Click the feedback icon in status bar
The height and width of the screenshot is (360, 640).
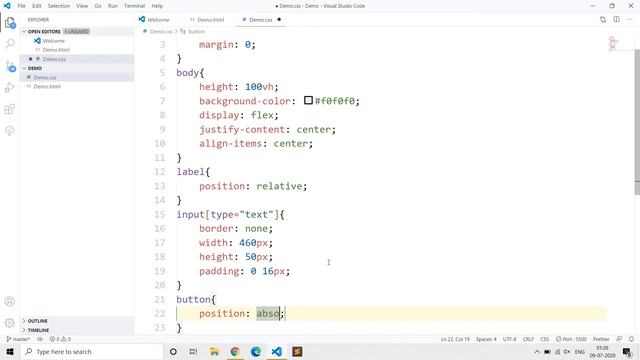click(619, 339)
